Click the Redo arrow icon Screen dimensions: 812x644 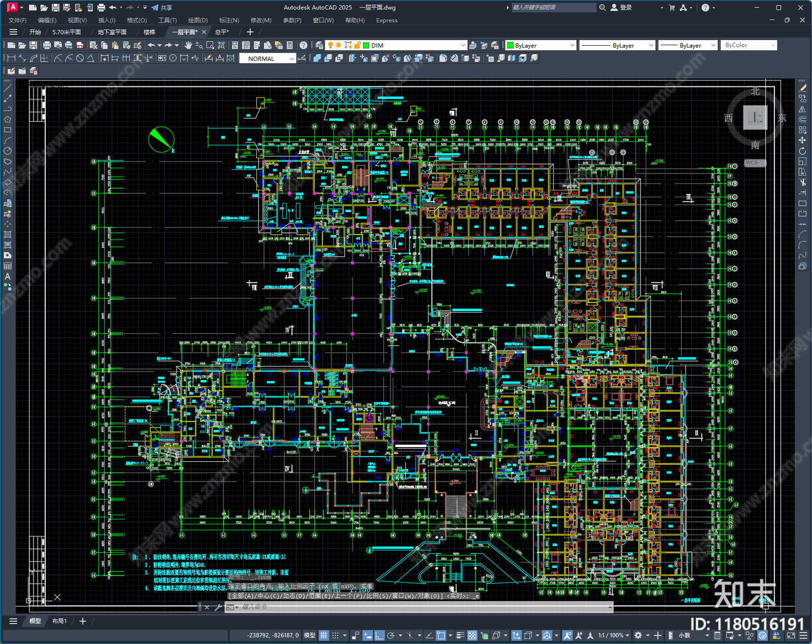click(168, 45)
